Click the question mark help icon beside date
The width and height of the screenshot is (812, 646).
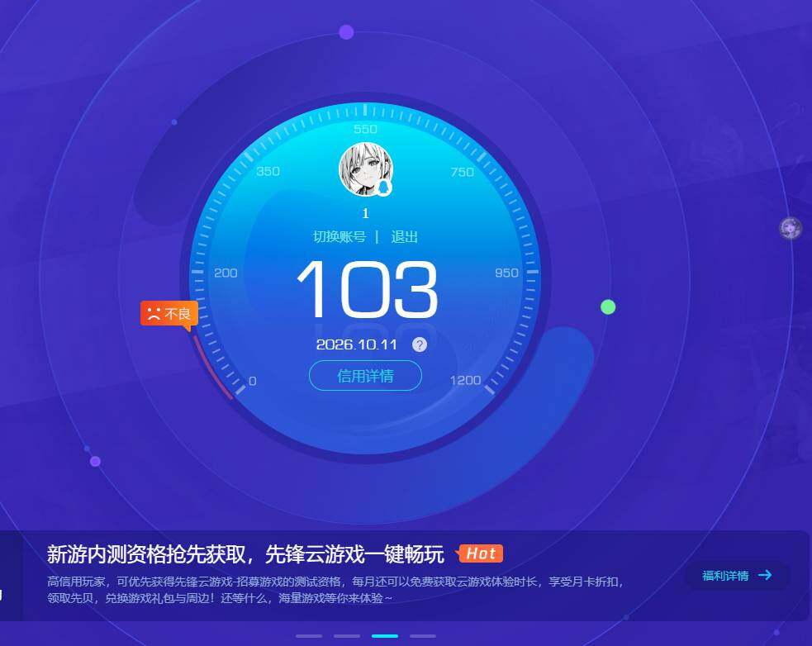(420, 344)
